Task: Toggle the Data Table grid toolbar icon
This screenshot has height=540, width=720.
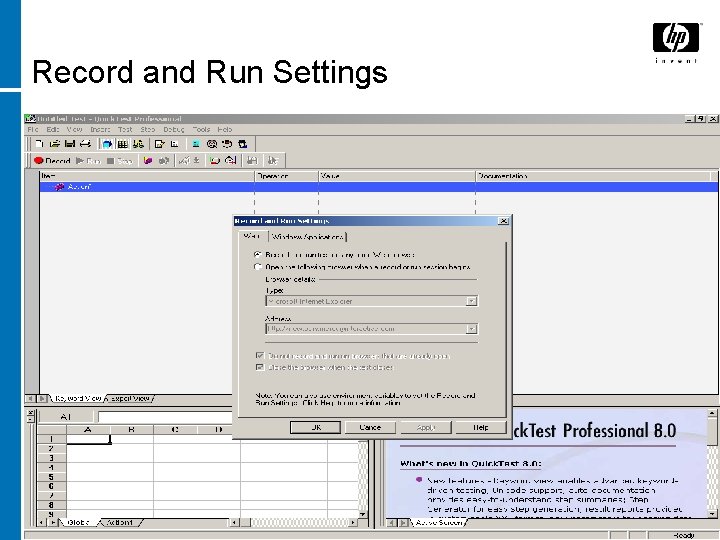Action: pyautogui.click(x=122, y=144)
